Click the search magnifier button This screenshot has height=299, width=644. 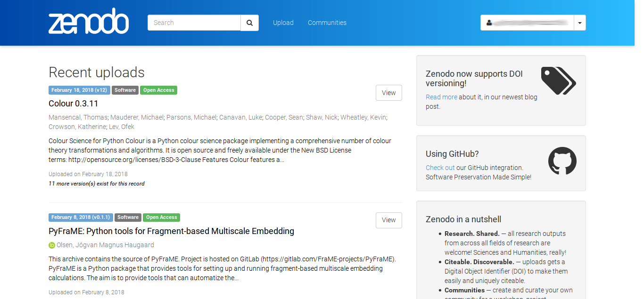249,23
